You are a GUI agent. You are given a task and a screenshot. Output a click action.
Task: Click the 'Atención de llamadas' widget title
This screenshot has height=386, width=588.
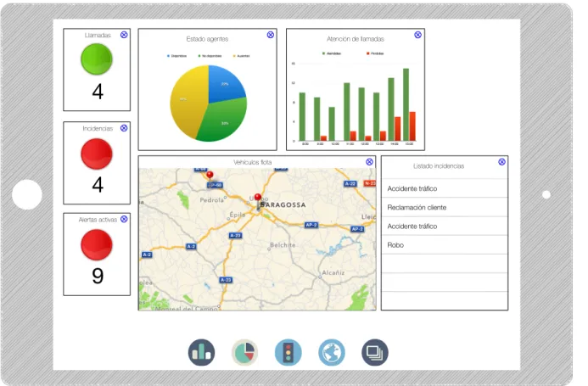point(356,39)
